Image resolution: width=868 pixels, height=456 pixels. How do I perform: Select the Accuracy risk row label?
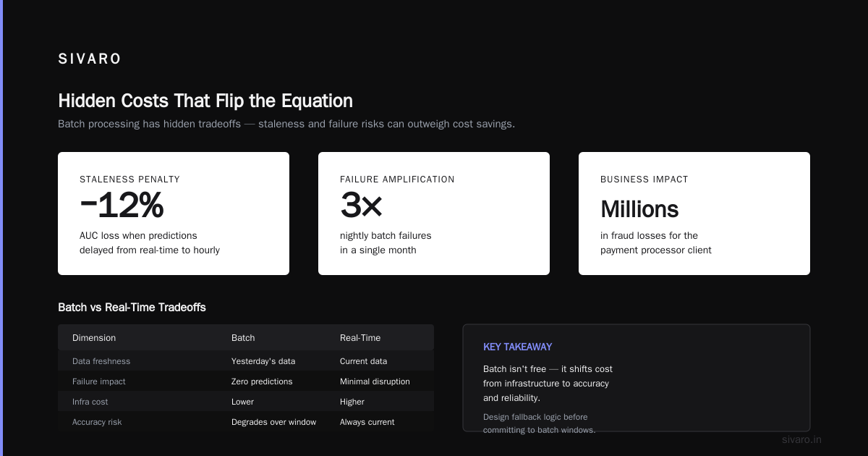[x=97, y=422]
